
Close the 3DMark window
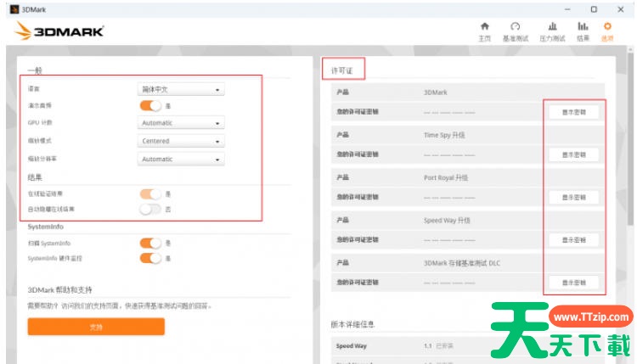(x=620, y=9)
